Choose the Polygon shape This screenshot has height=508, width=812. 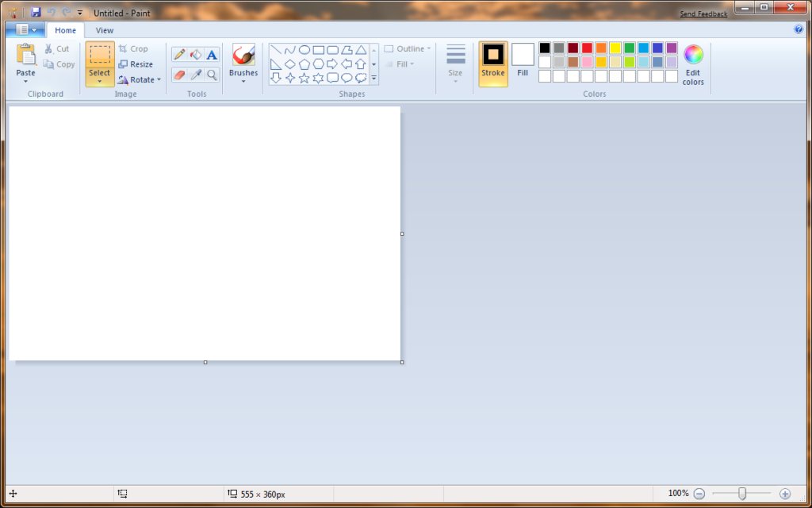tap(347, 50)
